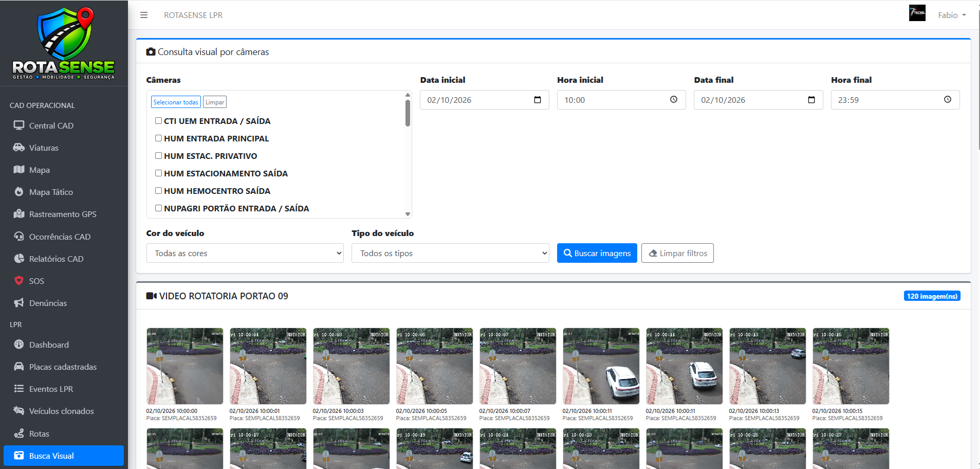
Task: Click the SOS shield icon
Action: (x=19, y=281)
